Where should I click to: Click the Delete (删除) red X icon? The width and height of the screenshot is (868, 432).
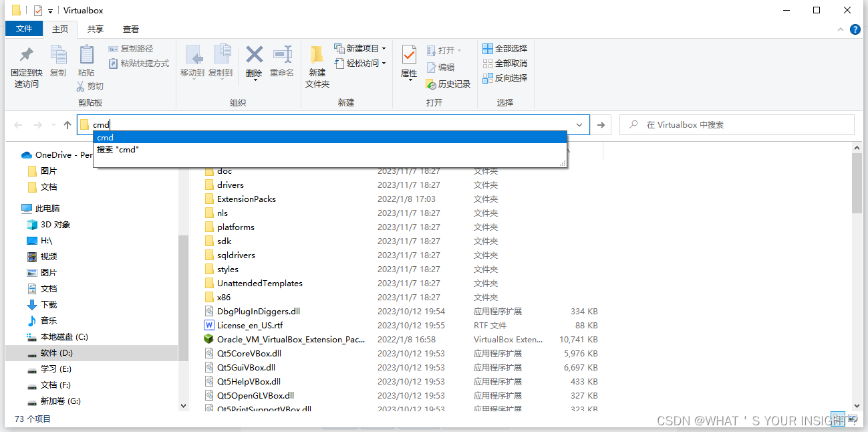point(254,54)
